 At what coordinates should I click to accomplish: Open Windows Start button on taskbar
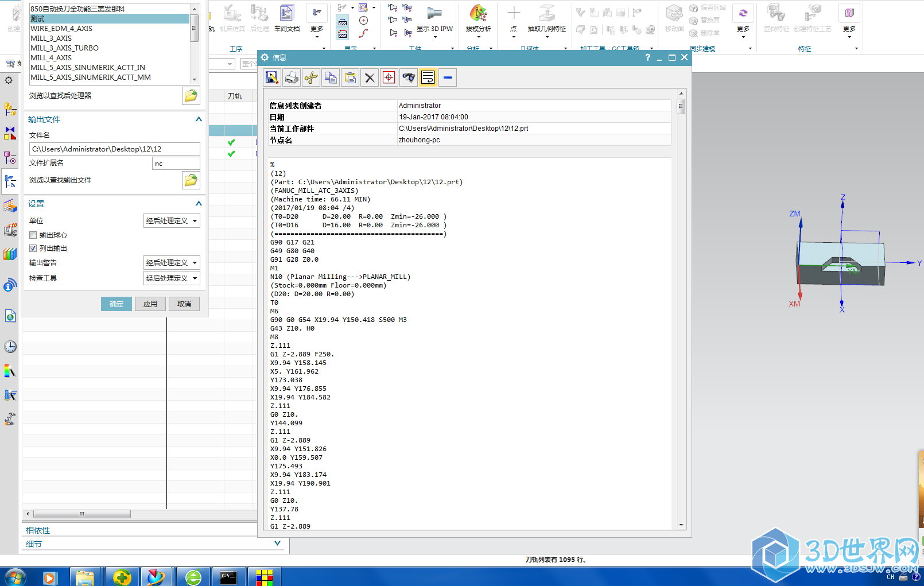pyautogui.click(x=15, y=577)
